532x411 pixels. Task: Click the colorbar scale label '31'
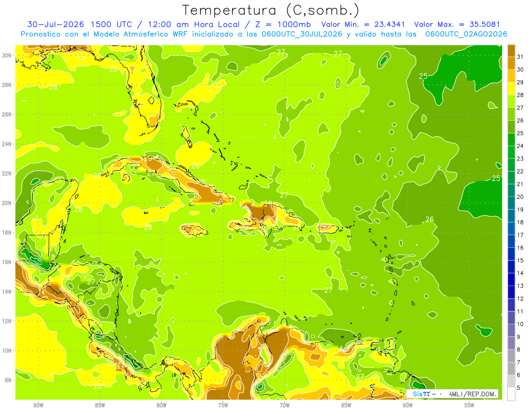[x=520, y=57]
